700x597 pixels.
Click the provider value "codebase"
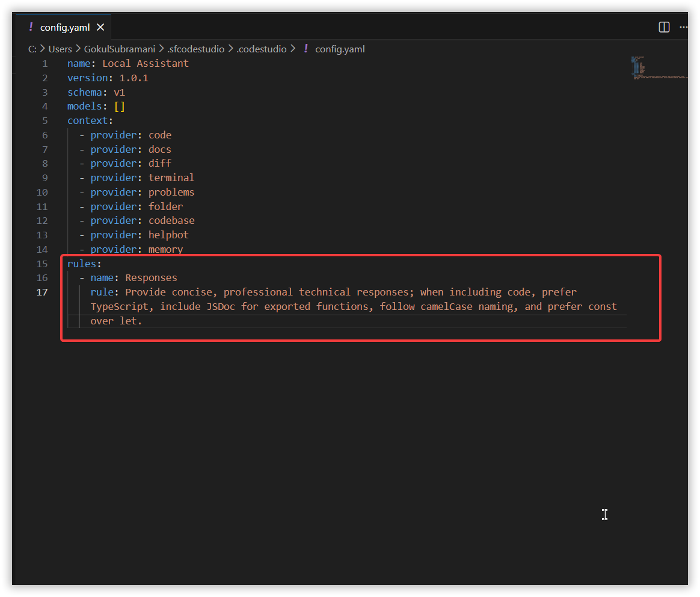171,221
